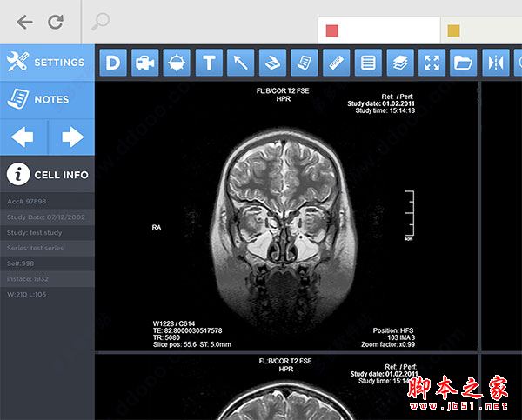Click the Study Date: 07/12/2002 row
Screen dimensions: 522x420
[47, 217]
